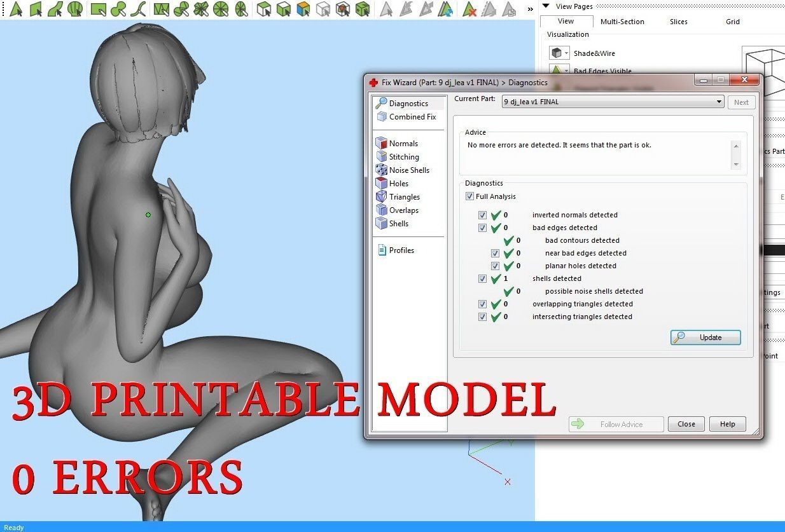Click Advice box scroll up arrow
Image resolution: width=785 pixels, height=532 pixels.
tap(736, 146)
